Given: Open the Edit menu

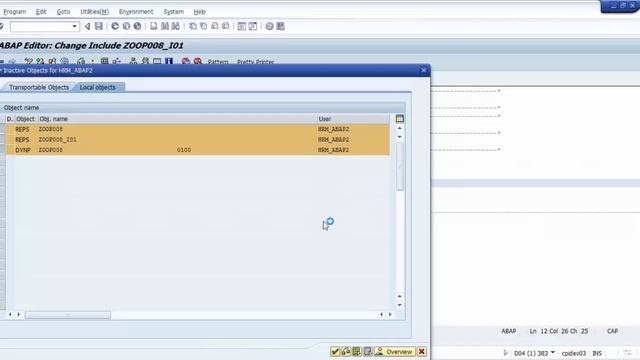Looking at the screenshot, I should [41, 12].
